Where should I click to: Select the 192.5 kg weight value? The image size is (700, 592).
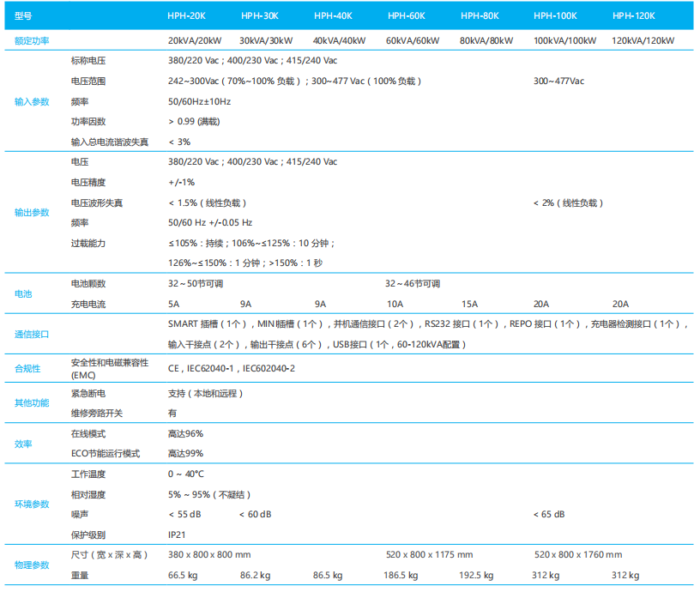coord(476,576)
